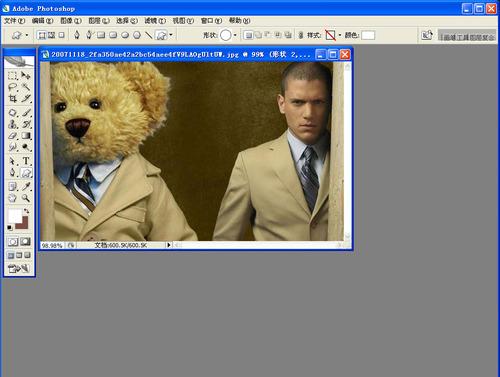Select the Crop tool
The width and height of the screenshot is (500, 377).
[x=12, y=98]
